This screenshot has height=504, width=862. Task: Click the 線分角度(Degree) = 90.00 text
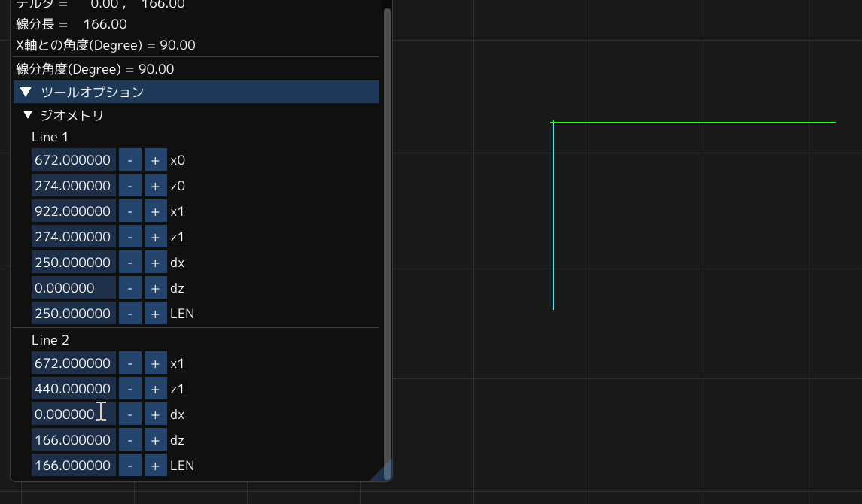95,69
